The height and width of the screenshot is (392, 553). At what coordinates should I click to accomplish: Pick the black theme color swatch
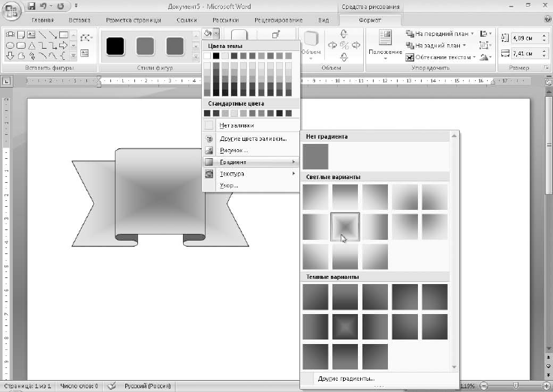(216, 55)
